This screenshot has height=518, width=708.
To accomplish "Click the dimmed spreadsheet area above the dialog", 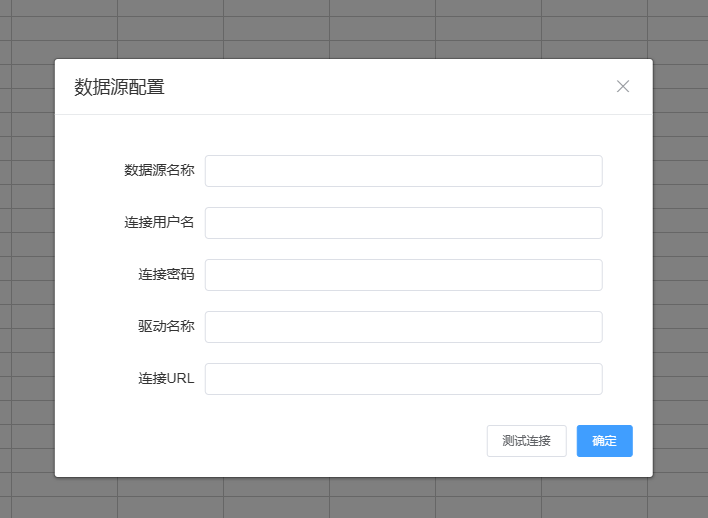I will pyautogui.click(x=353, y=28).
